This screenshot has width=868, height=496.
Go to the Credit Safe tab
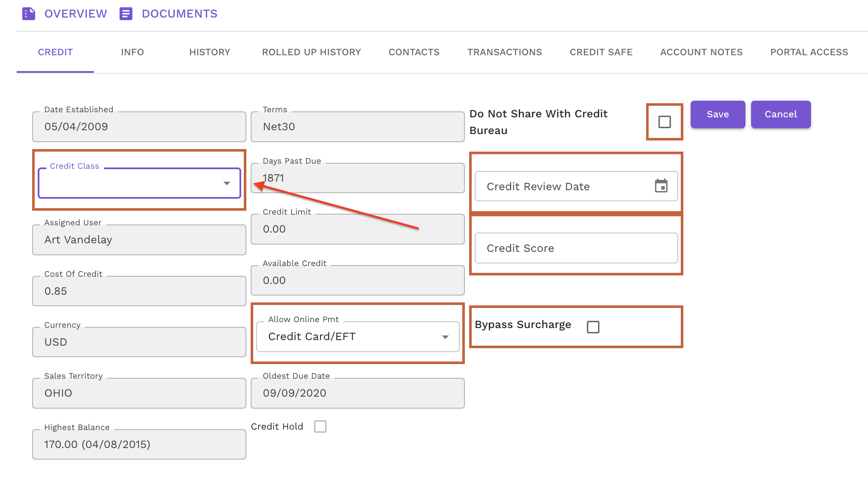(601, 52)
